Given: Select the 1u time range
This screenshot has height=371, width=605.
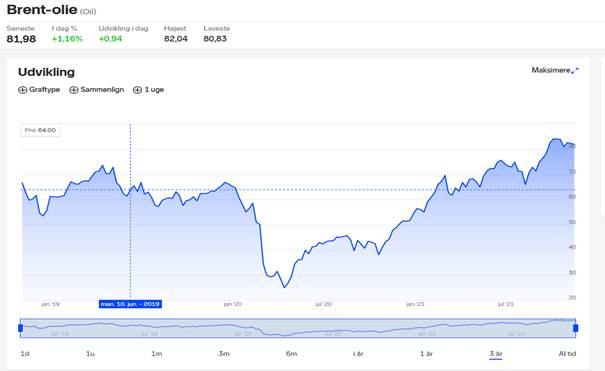Looking at the screenshot, I should coord(90,354).
